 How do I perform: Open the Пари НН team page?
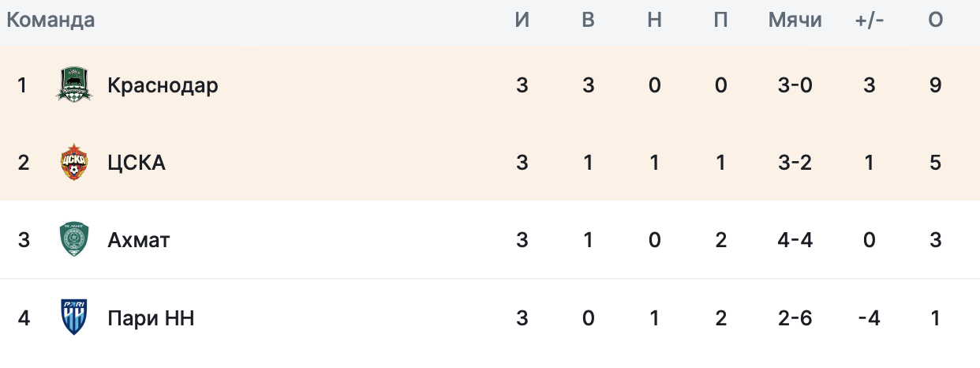click(151, 318)
